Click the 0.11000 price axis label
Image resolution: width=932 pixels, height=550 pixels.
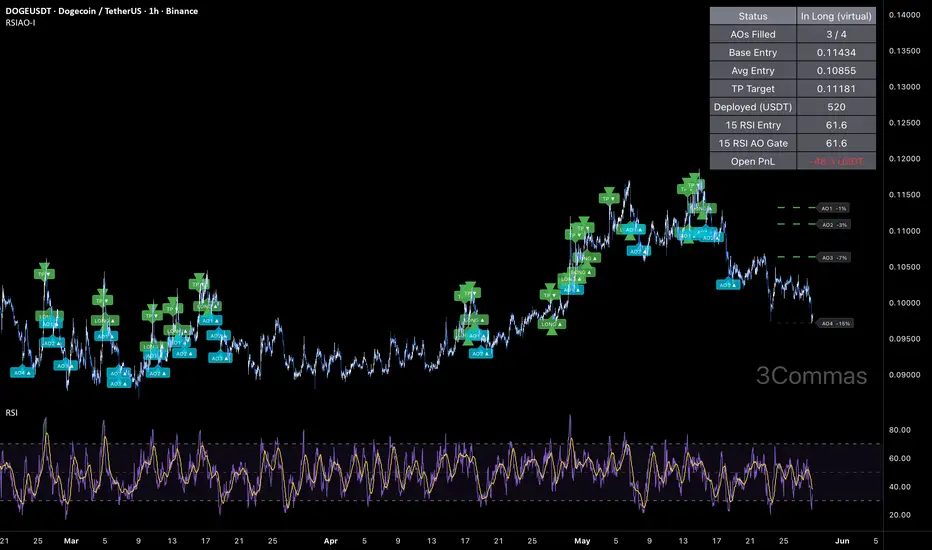tap(904, 231)
